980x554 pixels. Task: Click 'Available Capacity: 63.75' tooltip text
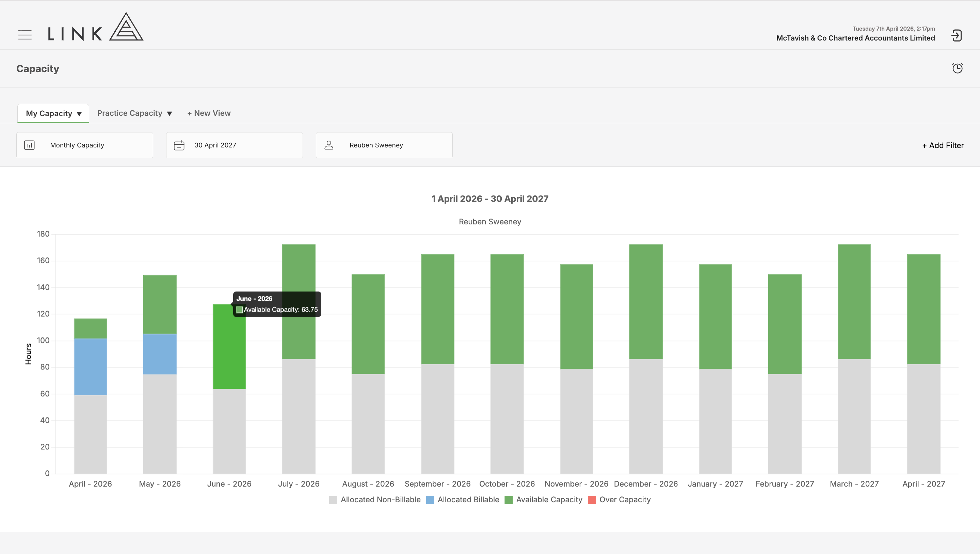pyautogui.click(x=281, y=310)
